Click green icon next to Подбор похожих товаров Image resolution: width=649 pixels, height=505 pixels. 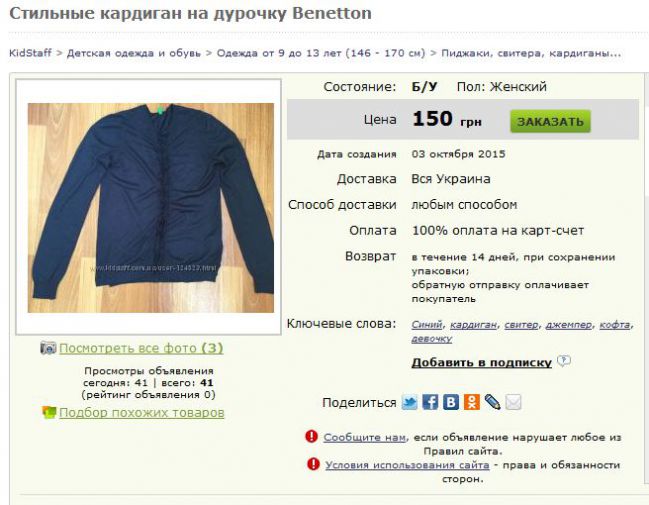(x=49, y=412)
